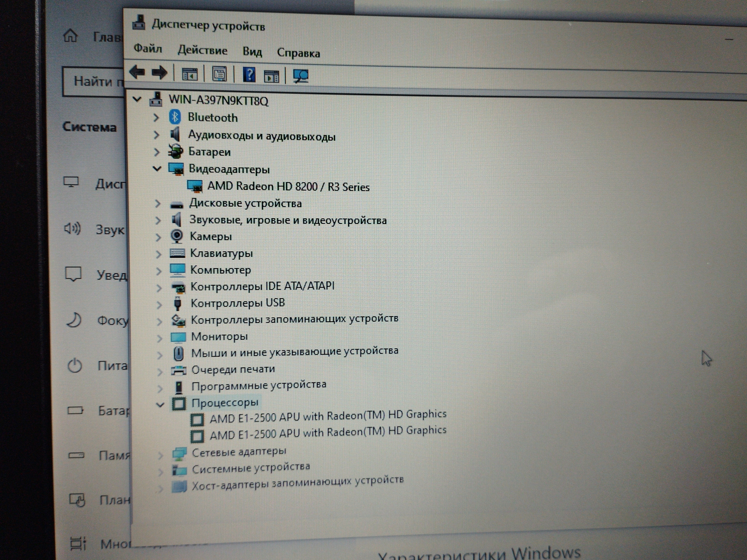Screen dimensions: 747x560
Task: Select the Очереди печати row
Action: [x=233, y=369]
